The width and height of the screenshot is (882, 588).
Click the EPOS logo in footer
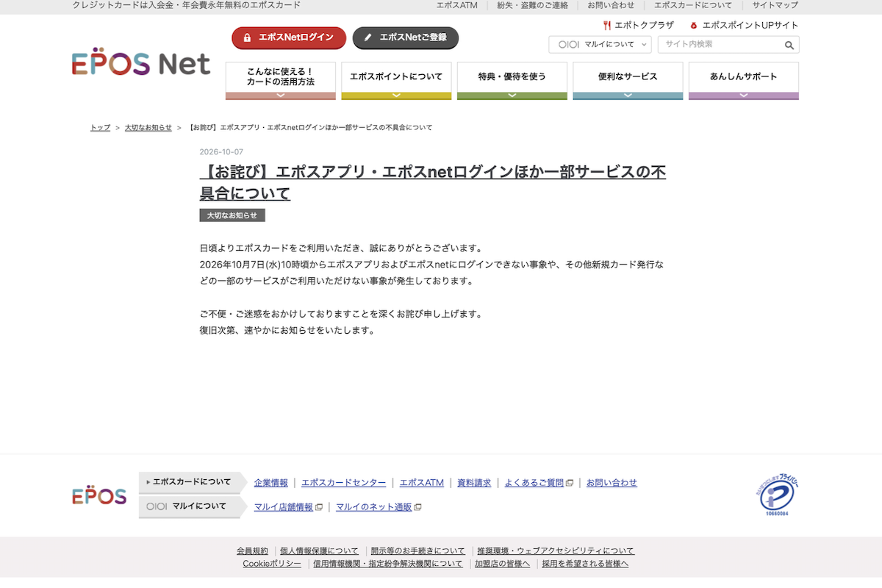[x=99, y=495]
